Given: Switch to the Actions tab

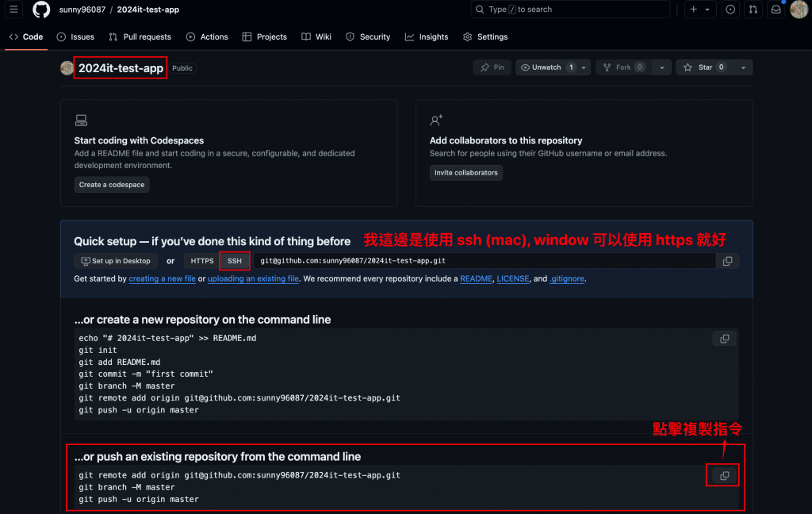Looking at the screenshot, I should [x=207, y=36].
